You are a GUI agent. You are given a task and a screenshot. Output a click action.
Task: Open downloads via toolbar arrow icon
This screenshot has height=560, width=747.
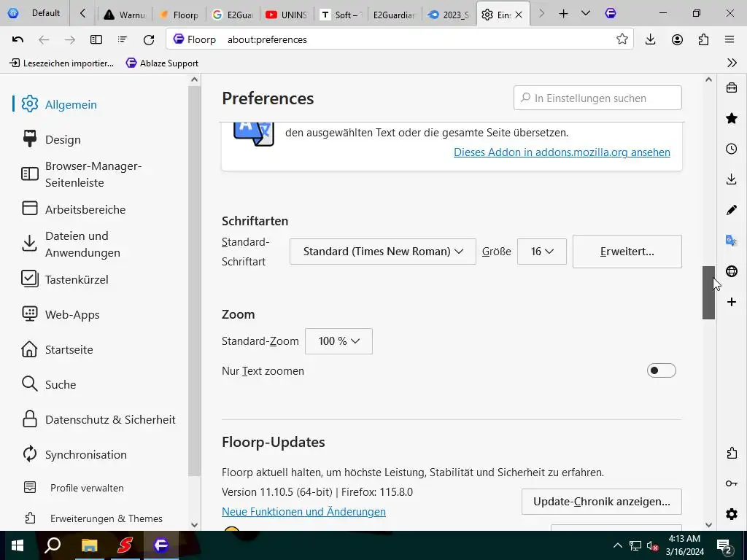click(650, 39)
